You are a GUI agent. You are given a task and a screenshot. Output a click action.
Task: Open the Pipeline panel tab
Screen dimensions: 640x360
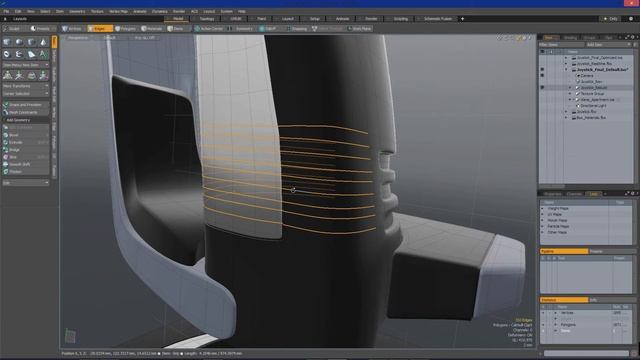(564, 251)
